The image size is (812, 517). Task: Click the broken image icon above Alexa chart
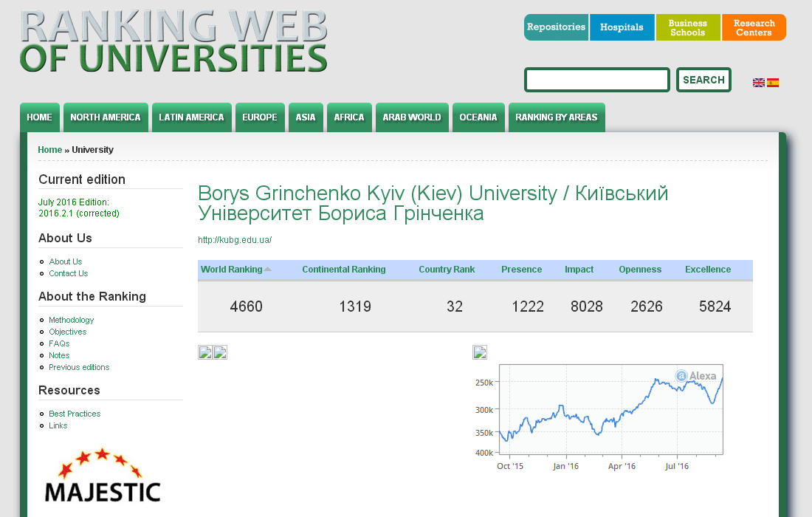(480, 352)
